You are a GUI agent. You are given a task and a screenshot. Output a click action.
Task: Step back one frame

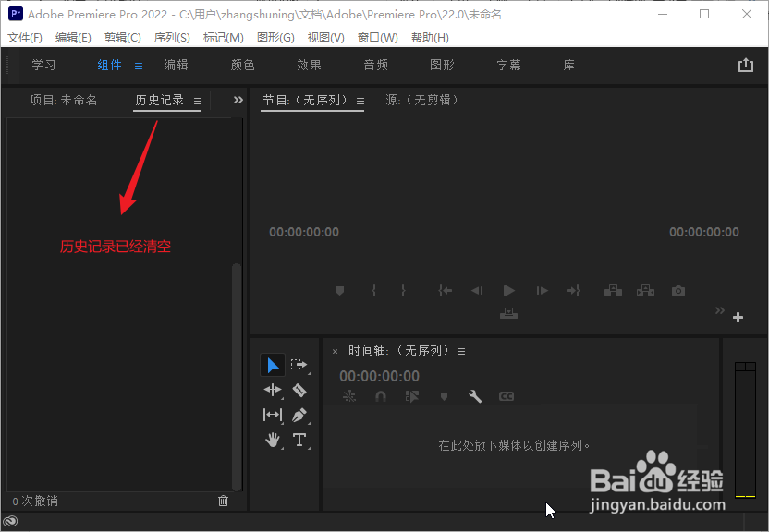coord(477,291)
